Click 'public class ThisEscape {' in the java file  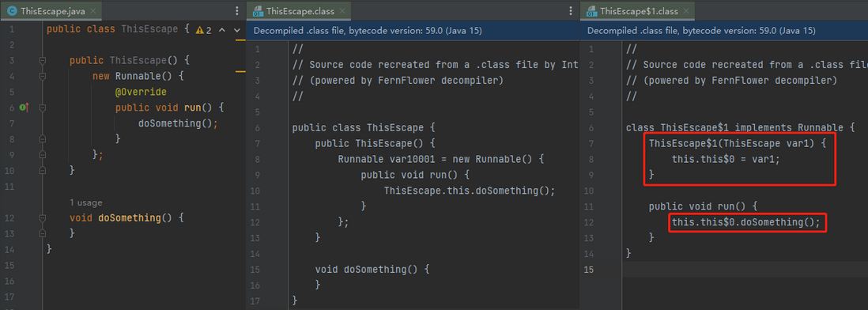(x=118, y=28)
